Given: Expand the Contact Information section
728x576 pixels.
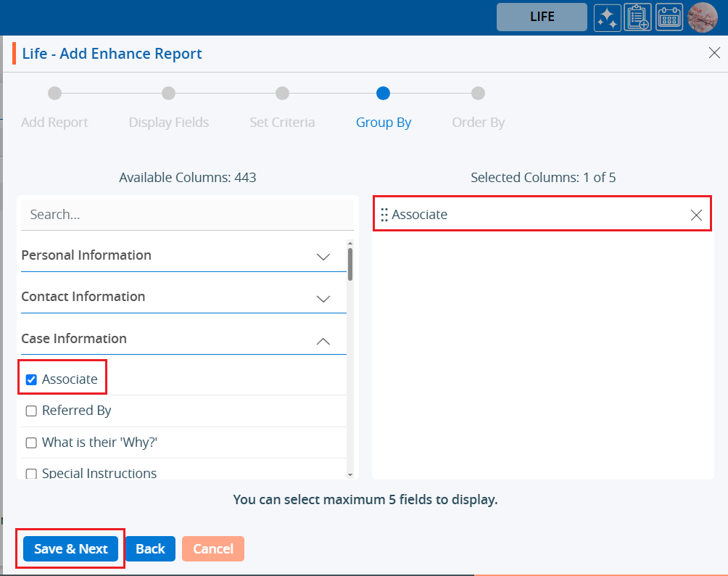Looking at the screenshot, I should (323, 297).
